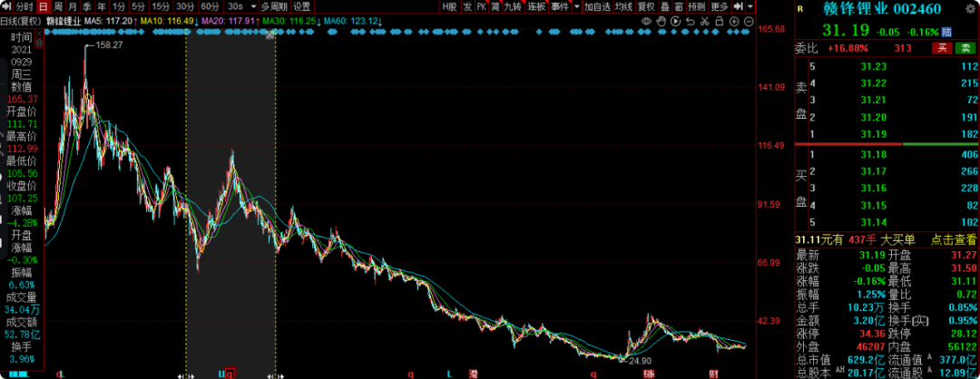980x379 pixels.
Task: Open chart 设置 settings
Action: pos(302,7)
